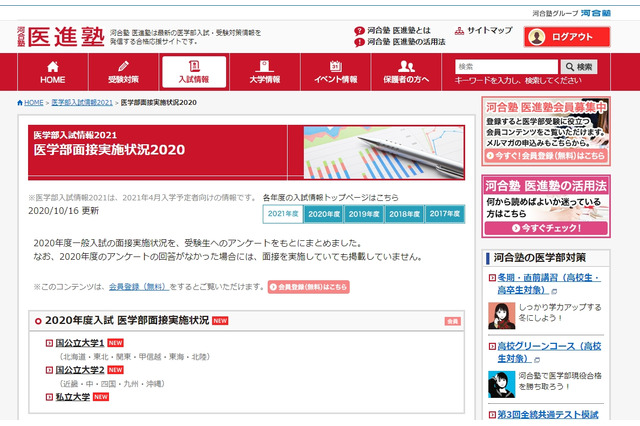The width and height of the screenshot is (640, 426).
Task: Click the 会員登録（無料） text link
Action: click(139, 287)
